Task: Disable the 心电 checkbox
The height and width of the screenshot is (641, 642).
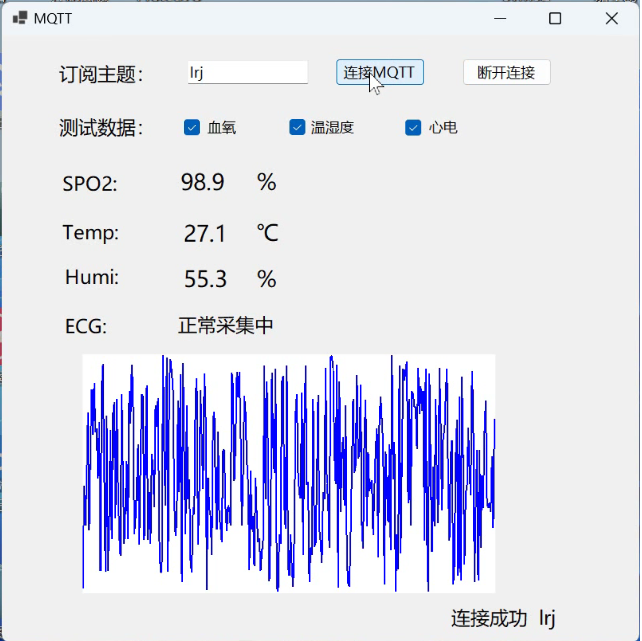Action: 413,127
